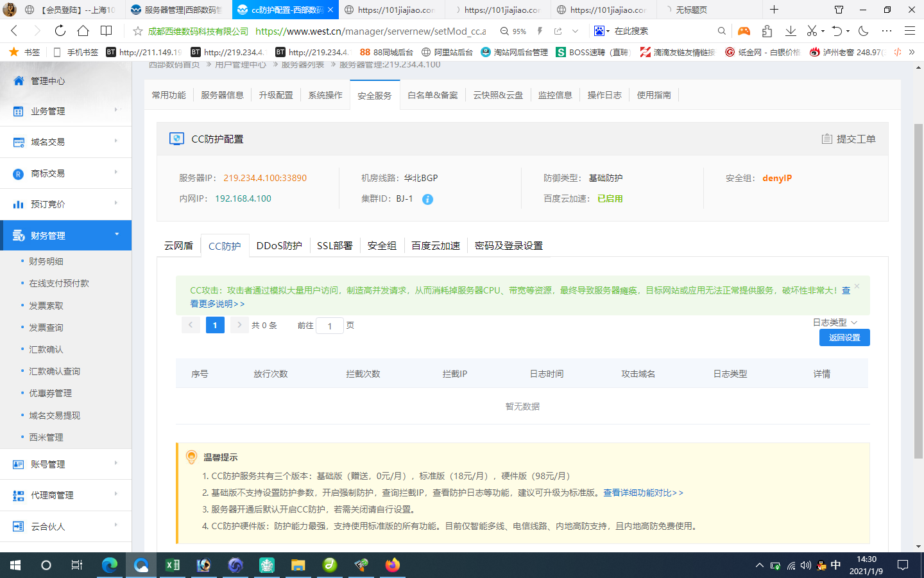Launch Excel from the taskbar

(x=172, y=565)
